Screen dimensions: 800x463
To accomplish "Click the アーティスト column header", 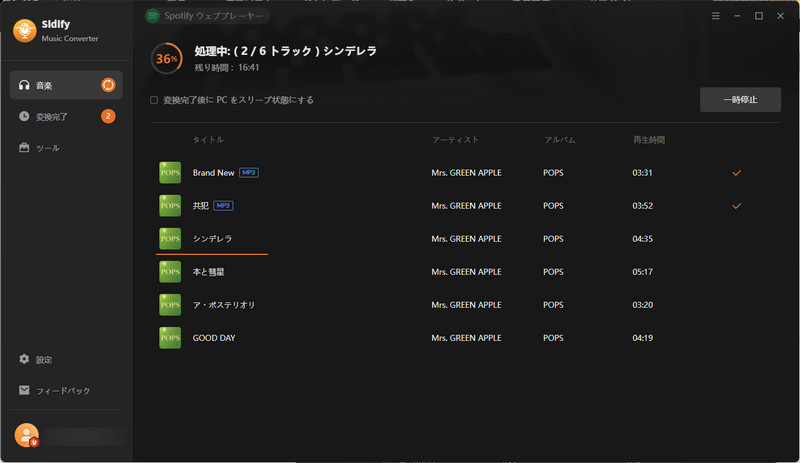I will point(455,139).
